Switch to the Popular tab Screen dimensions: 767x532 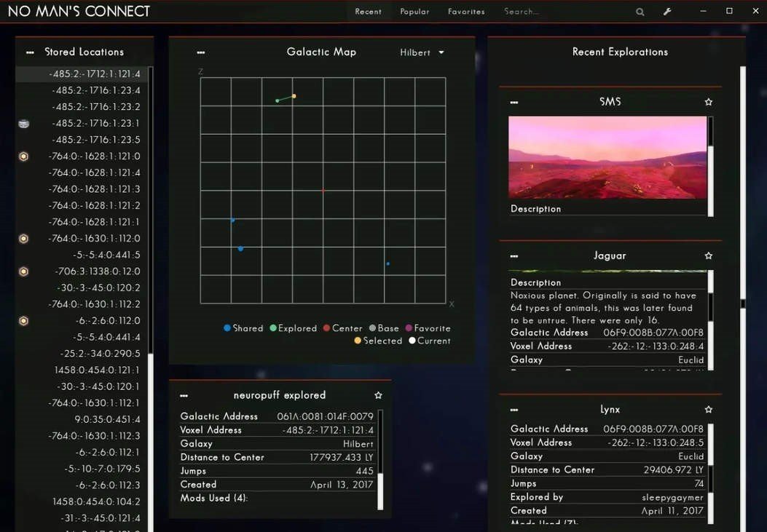click(414, 12)
